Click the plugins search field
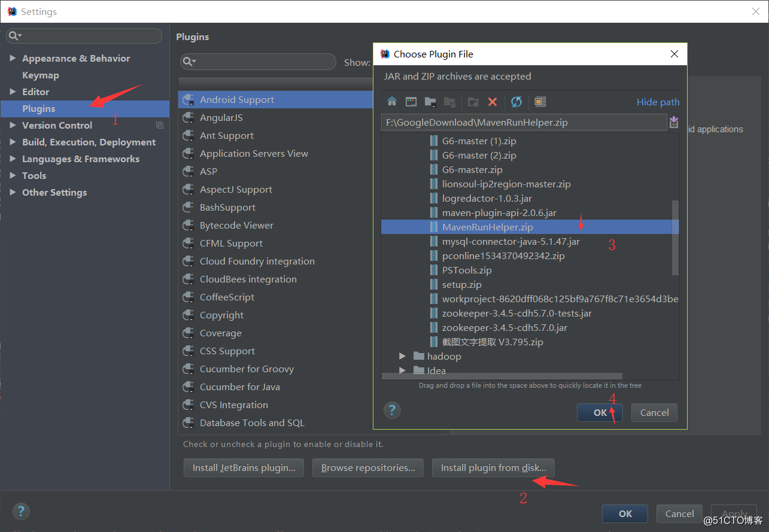Screen dimensions: 769x532 259,62
